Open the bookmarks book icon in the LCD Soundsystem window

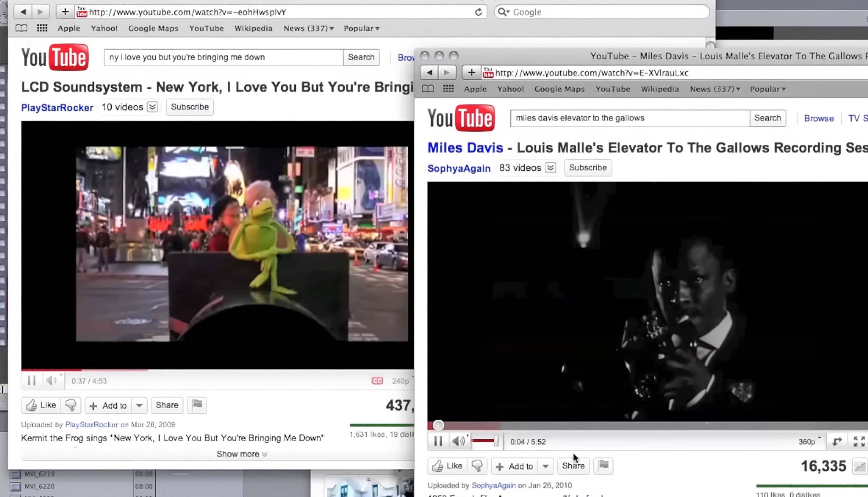point(21,28)
